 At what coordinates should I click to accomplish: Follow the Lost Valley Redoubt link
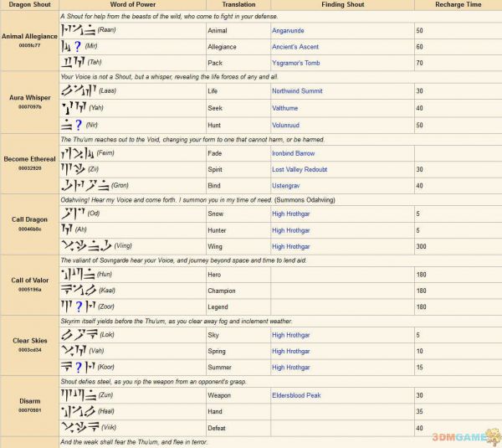tap(300, 169)
